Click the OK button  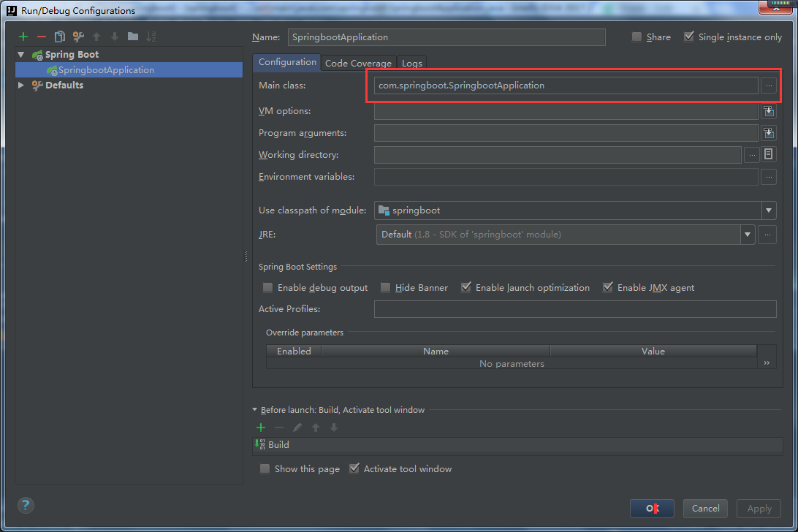[652, 509]
